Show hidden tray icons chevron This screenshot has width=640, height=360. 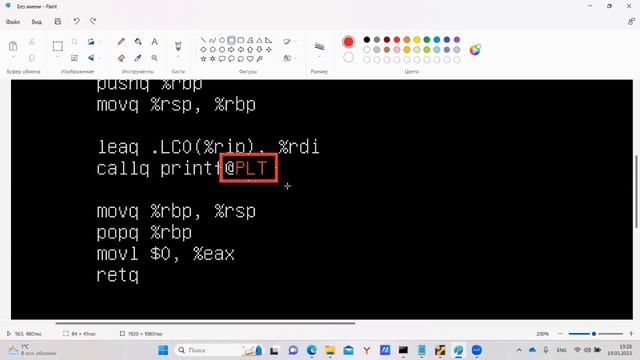coord(519,350)
